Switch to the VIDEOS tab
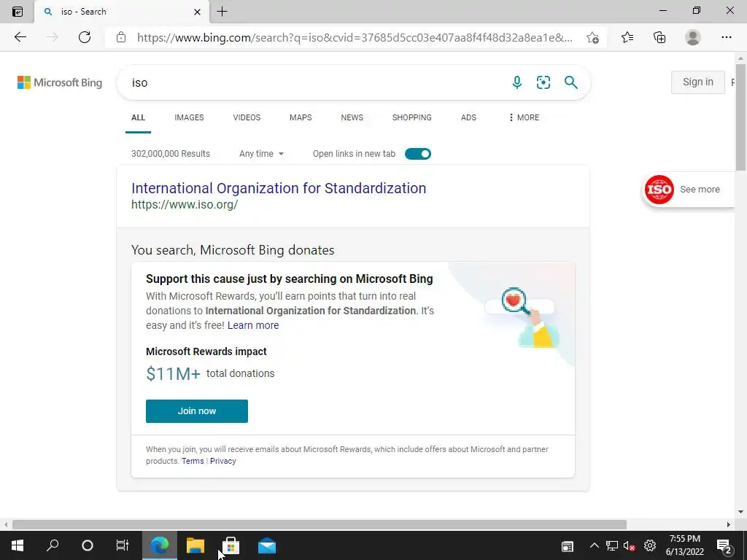 click(247, 117)
